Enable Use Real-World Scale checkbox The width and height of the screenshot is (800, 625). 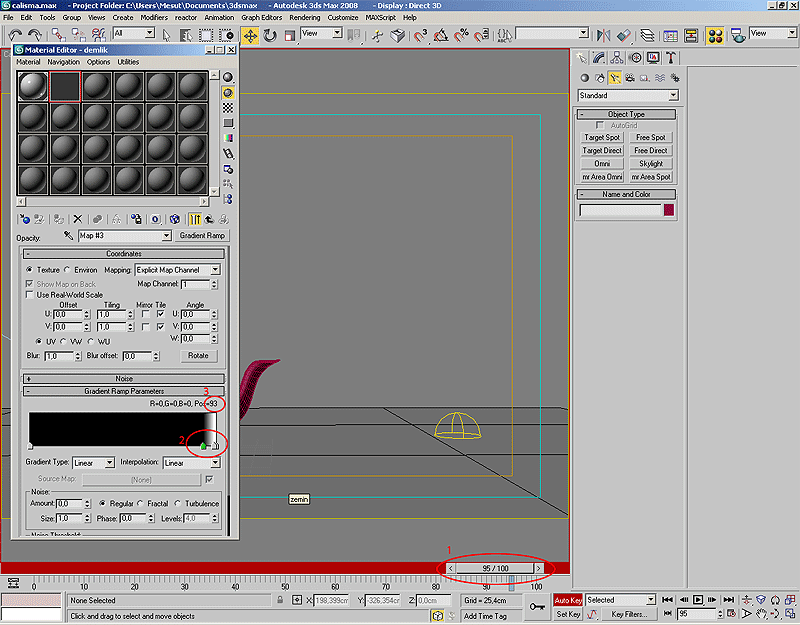tap(29, 295)
